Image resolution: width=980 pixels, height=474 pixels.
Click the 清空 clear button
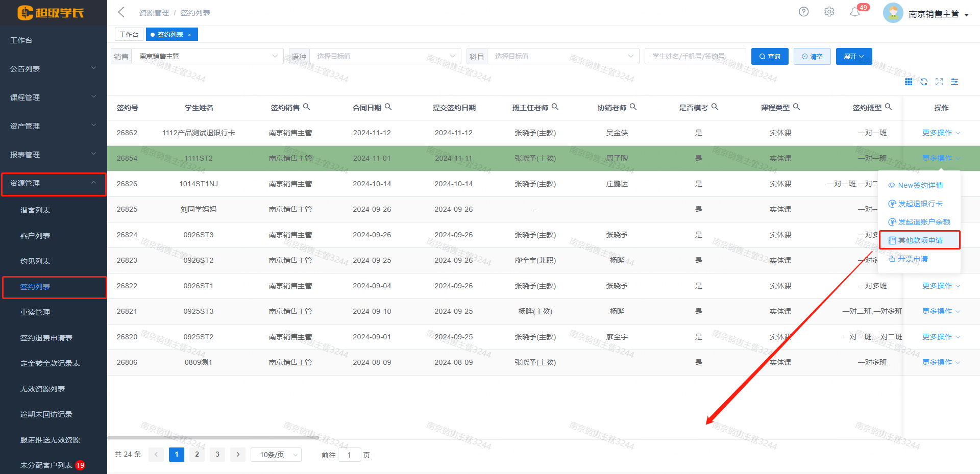812,56
